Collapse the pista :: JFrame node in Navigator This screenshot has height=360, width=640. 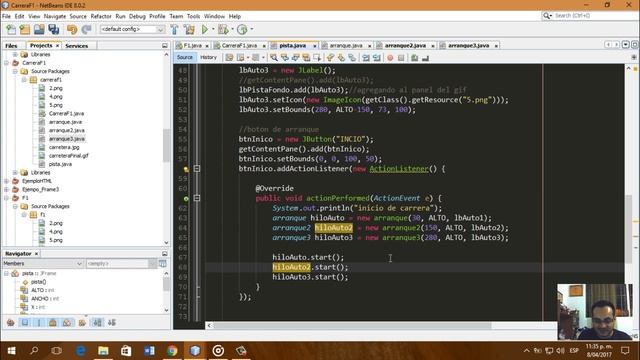(x=7, y=273)
